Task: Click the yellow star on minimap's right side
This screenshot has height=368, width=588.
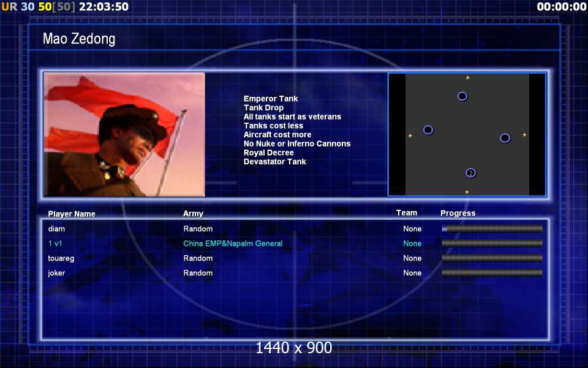Action: point(524,134)
